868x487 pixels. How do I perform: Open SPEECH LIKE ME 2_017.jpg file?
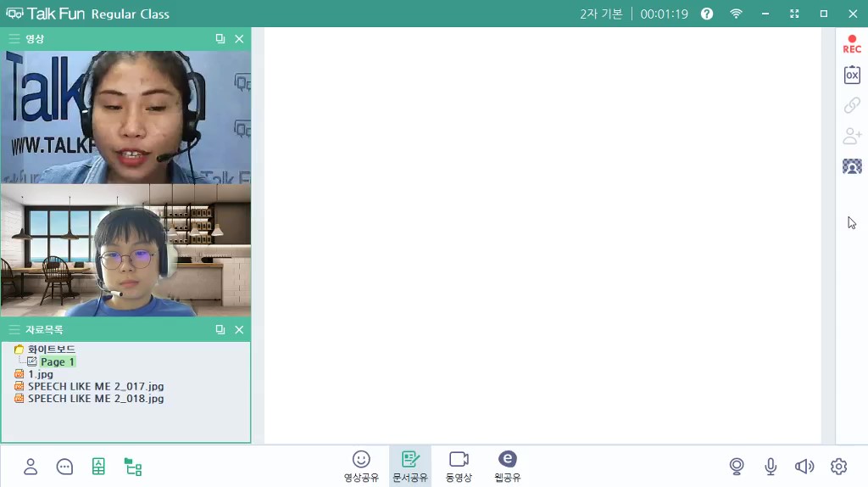[x=95, y=386]
